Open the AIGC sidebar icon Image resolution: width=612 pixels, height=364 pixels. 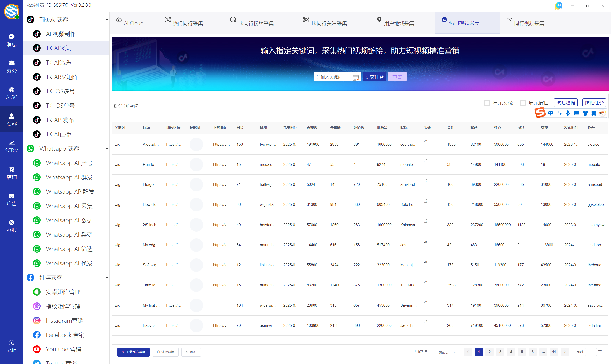click(11, 93)
